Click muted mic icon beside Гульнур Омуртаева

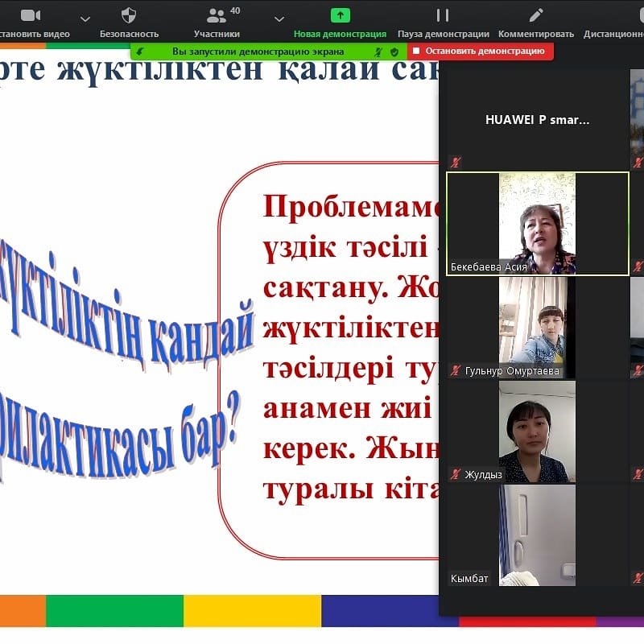[455, 370]
